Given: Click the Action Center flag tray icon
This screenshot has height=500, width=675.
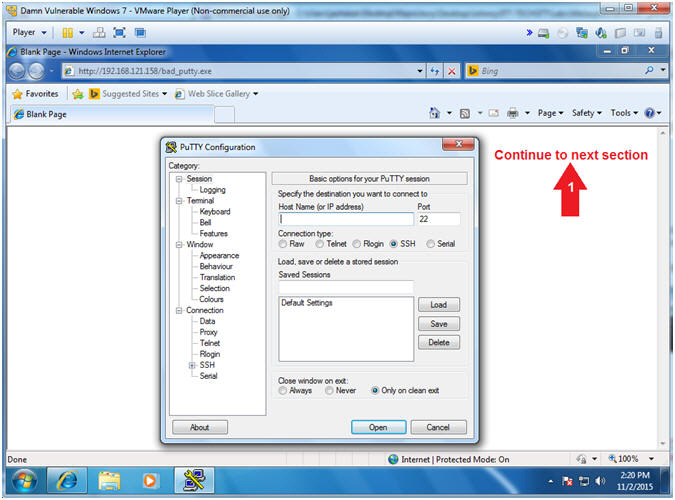Looking at the screenshot, I should [x=567, y=481].
